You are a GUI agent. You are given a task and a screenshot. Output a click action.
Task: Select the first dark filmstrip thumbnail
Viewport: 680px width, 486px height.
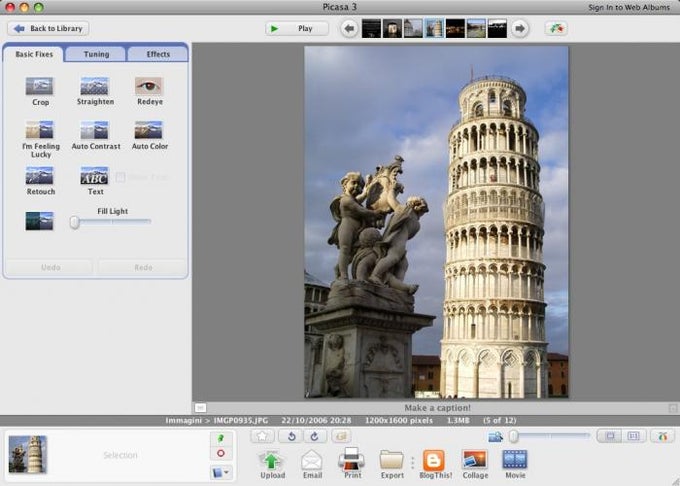[371, 29]
